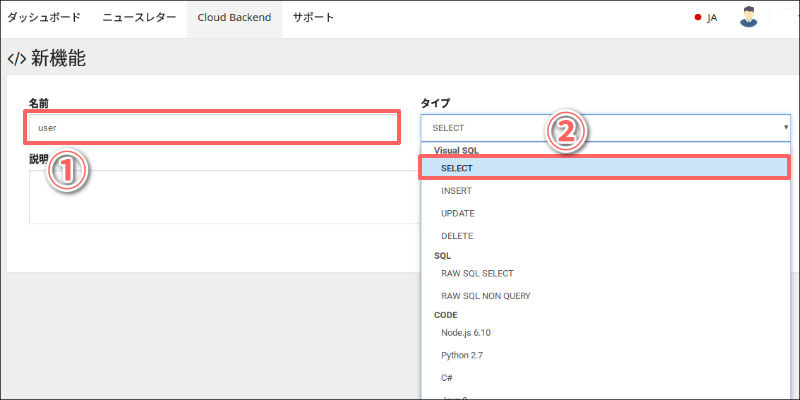Click the 説明 description text area
Image resolution: width=800 pixels, height=400 pixels.
225,197
